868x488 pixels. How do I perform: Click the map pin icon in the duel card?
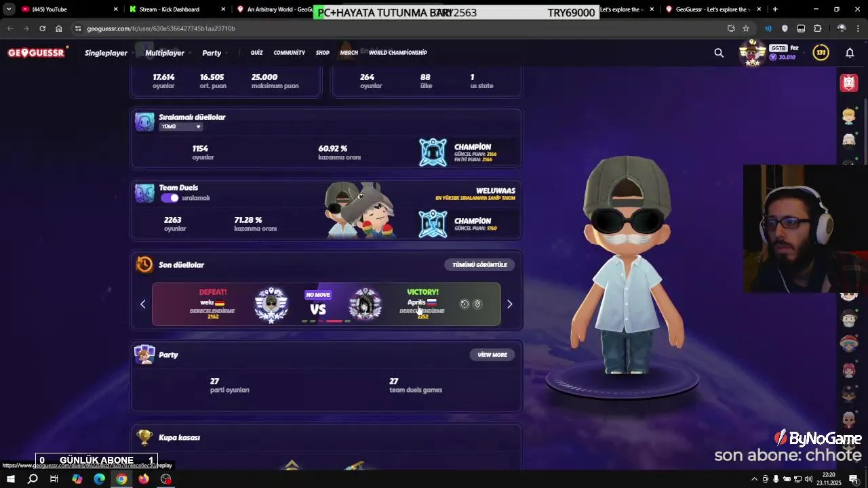pos(477,304)
